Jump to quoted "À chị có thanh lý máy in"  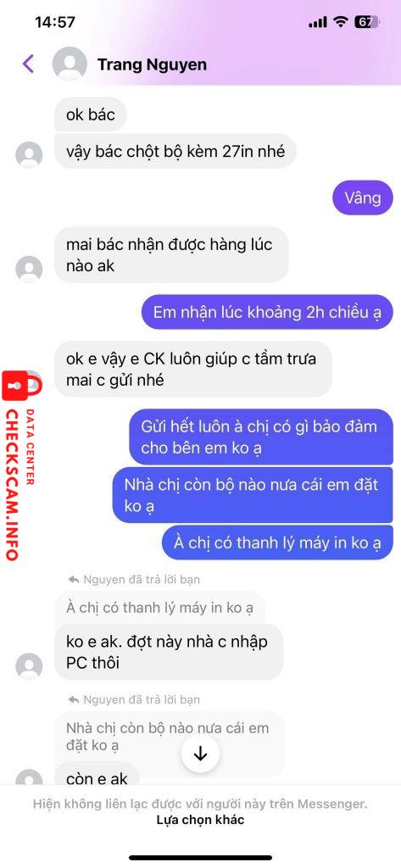pos(159,608)
